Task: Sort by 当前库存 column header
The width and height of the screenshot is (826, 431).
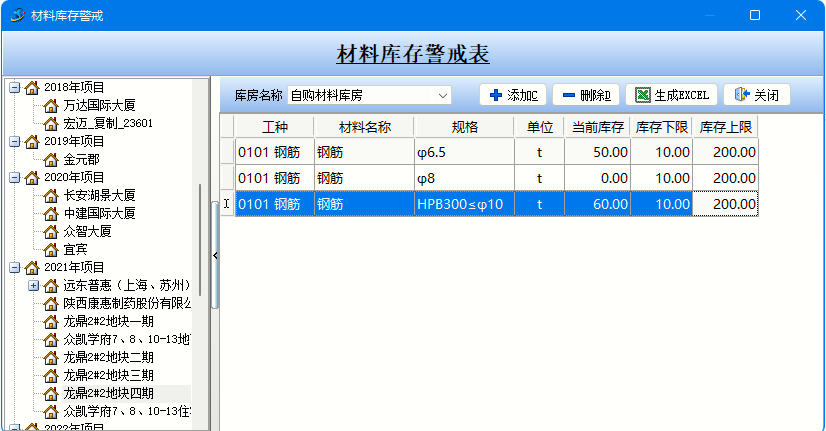Action: click(597, 127)
